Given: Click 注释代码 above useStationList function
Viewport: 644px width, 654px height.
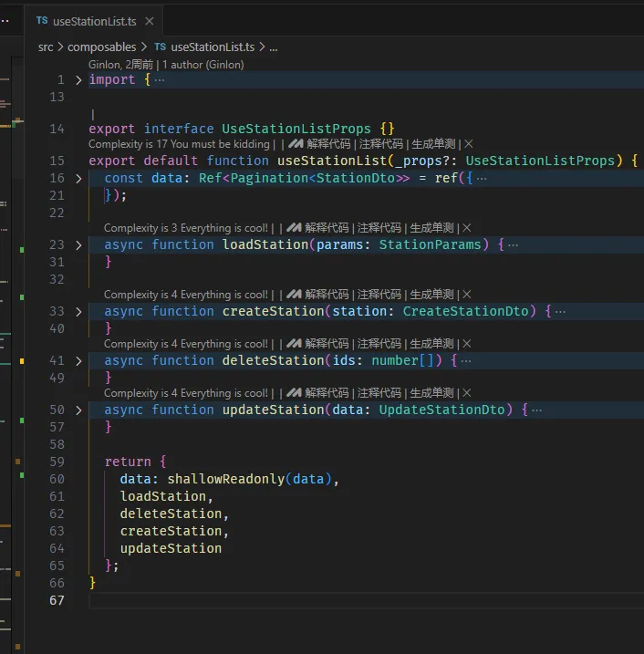Looking at the screenshot, I should 380,144.
